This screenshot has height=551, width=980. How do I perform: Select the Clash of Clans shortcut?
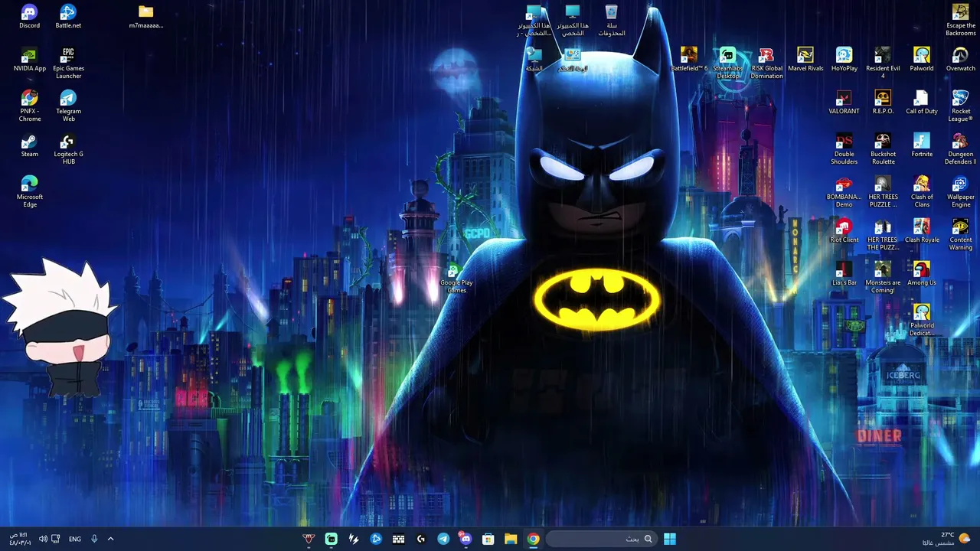[x=922, y=191]
